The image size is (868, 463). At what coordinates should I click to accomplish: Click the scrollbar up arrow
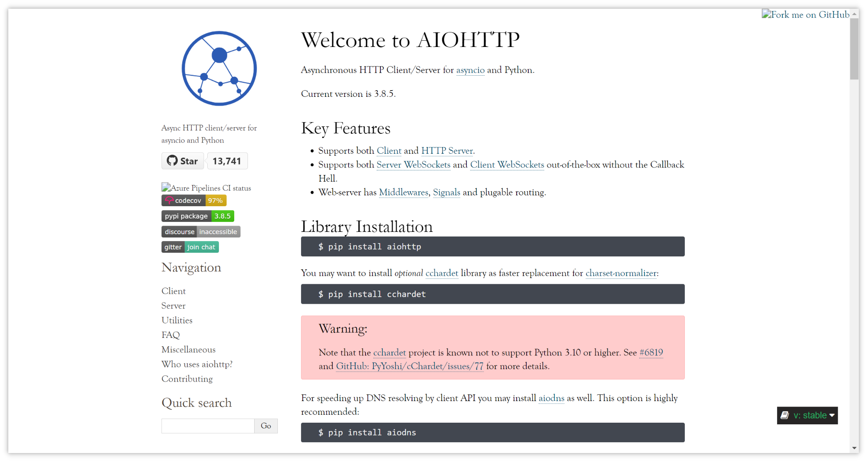pyautogui.click(x=854, y=14)
